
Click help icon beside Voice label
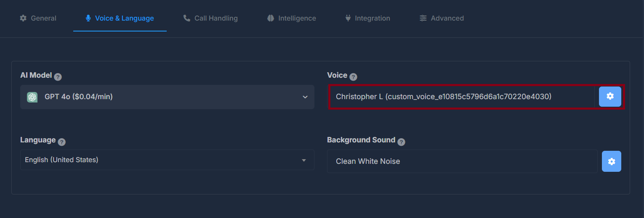(x=354, y=77)
